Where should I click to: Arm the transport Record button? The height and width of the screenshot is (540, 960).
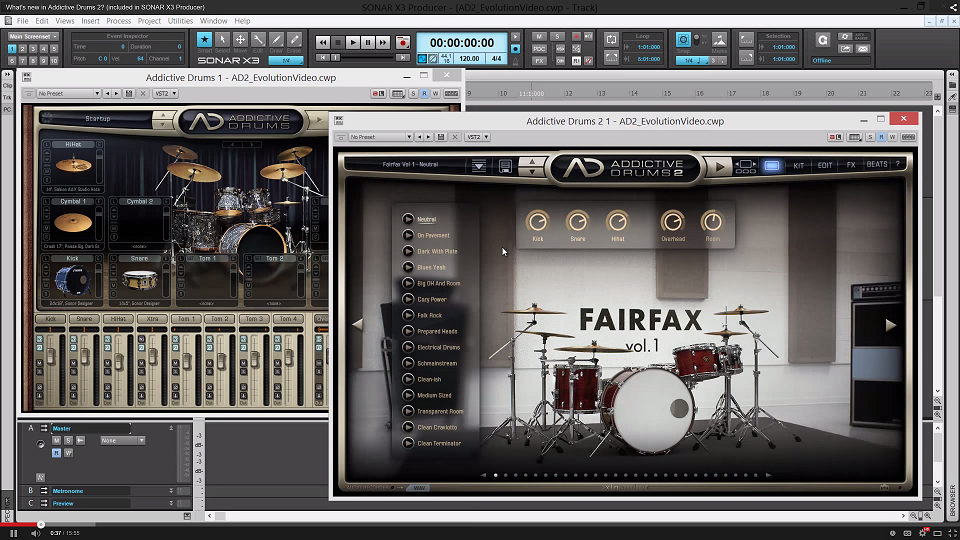[402, 43]
